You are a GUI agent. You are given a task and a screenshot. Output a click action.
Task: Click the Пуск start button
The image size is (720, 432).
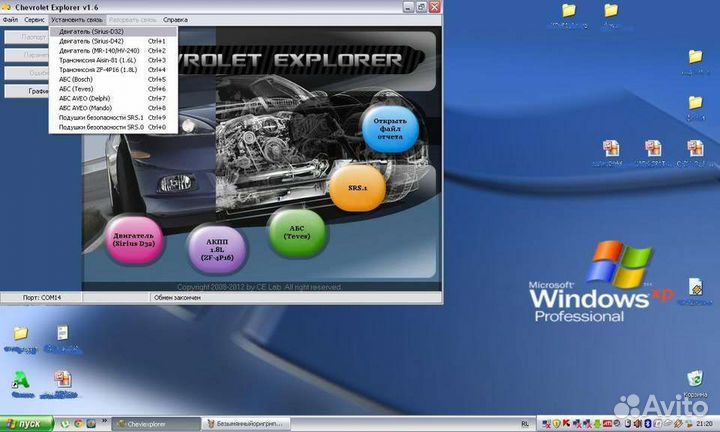point(25,424)
